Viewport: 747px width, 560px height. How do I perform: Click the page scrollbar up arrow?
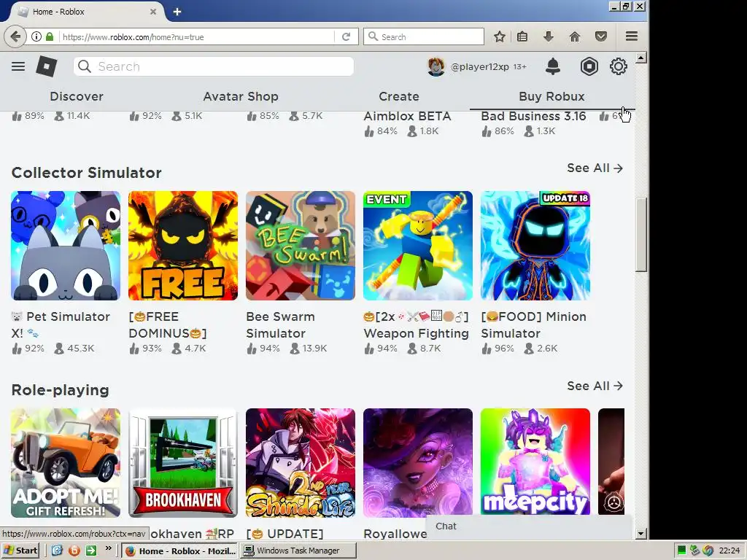[641, 58]
